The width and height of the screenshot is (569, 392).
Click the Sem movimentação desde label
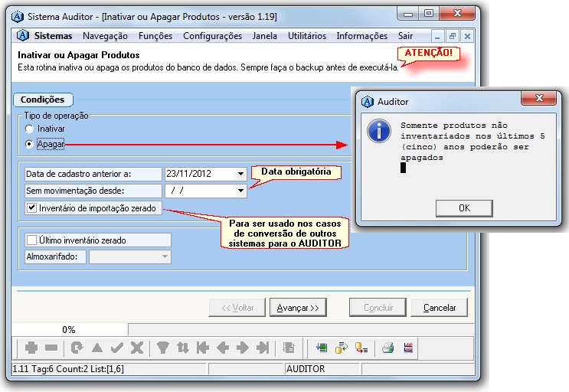93,191
